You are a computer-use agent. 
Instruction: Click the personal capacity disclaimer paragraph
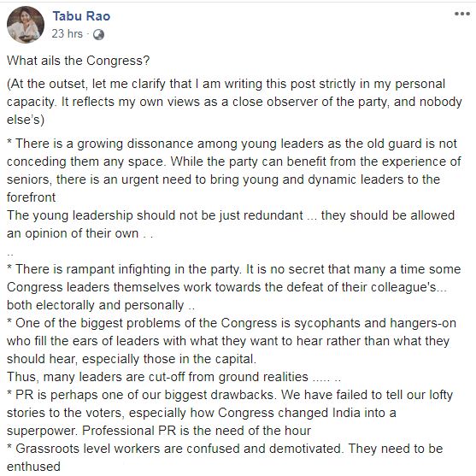coord(234,102)
